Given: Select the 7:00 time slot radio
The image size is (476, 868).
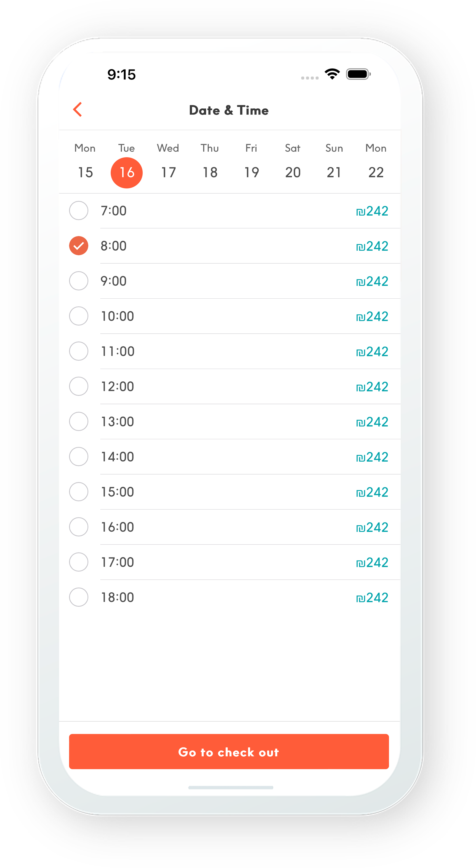Looking at the screenshot, I should (x=79, y=211).
